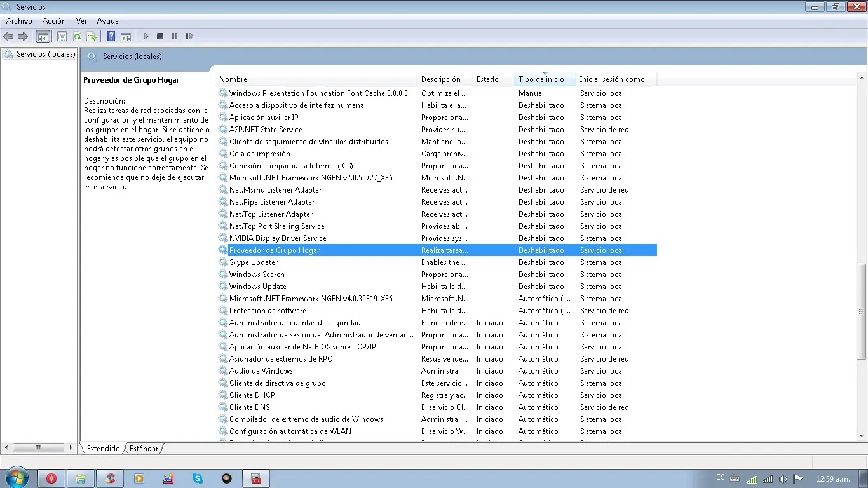The width and height of the screenshot is (868, 488).
Task: Select the highlighted Proveedor de Grupo Hogar row
Action: (437, 250)
